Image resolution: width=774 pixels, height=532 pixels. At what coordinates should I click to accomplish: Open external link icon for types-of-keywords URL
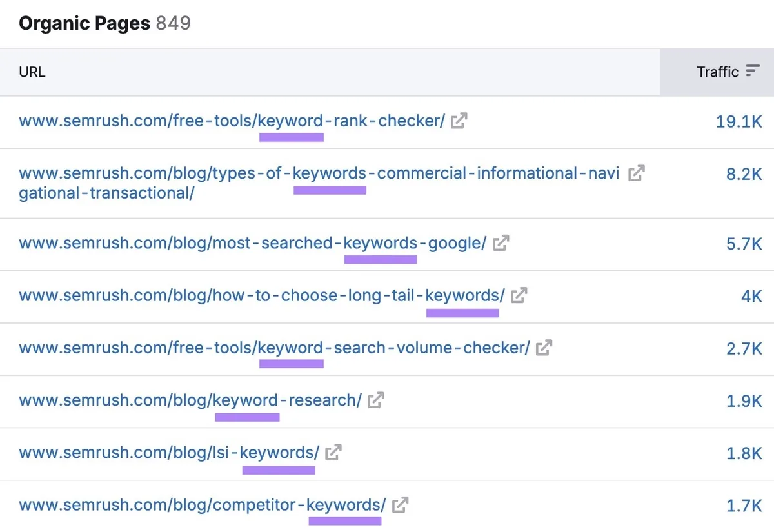(x=636, y=173)
